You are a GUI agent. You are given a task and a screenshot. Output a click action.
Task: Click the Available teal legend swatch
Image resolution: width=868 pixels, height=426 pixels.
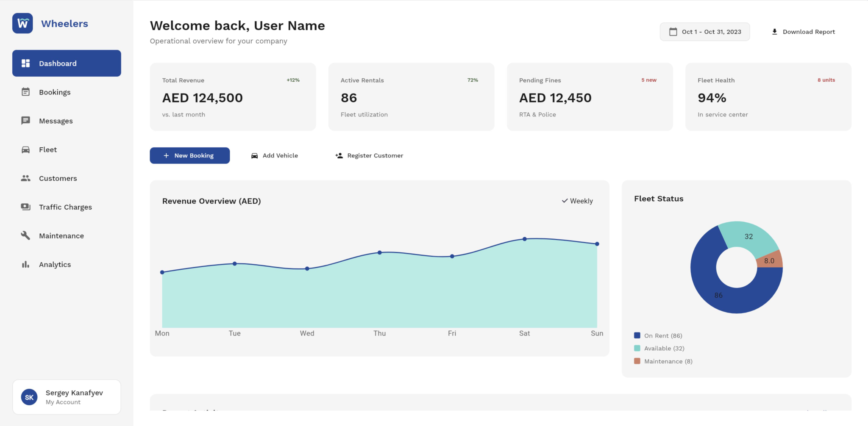(x=637, y=348)
